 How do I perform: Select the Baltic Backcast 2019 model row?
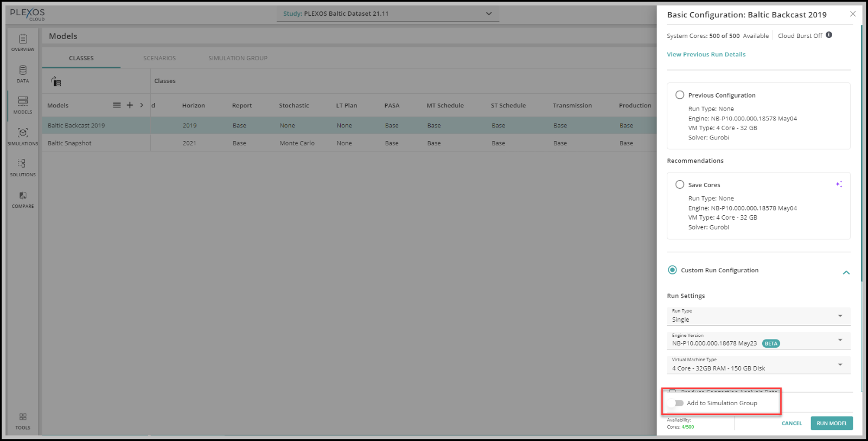[x=349, y=125]
